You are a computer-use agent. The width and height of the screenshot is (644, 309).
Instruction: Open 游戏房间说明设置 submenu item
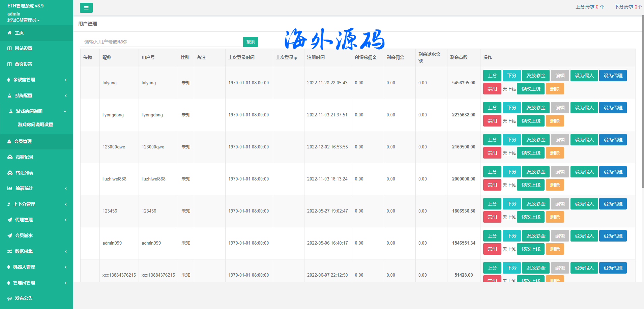coord(35,124)
